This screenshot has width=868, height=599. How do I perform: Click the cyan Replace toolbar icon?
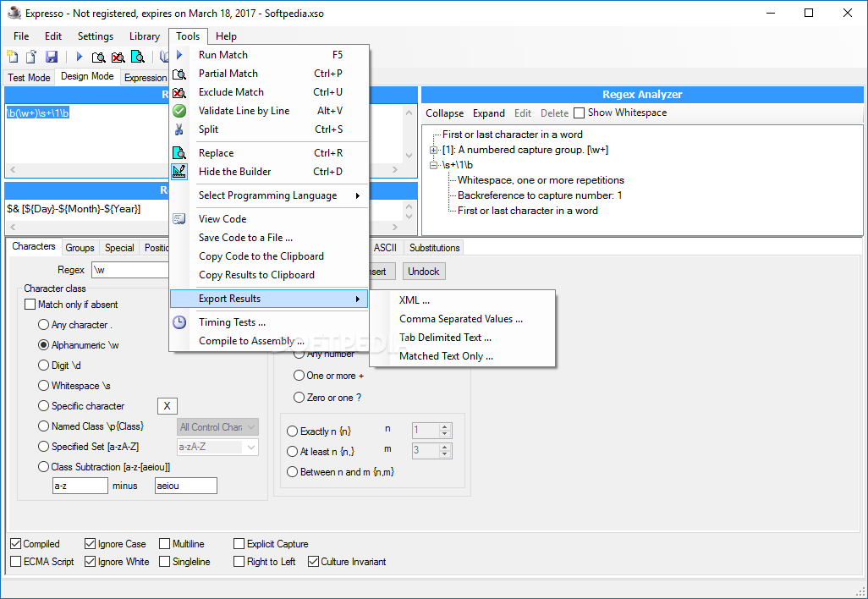(x=138, y=57)
